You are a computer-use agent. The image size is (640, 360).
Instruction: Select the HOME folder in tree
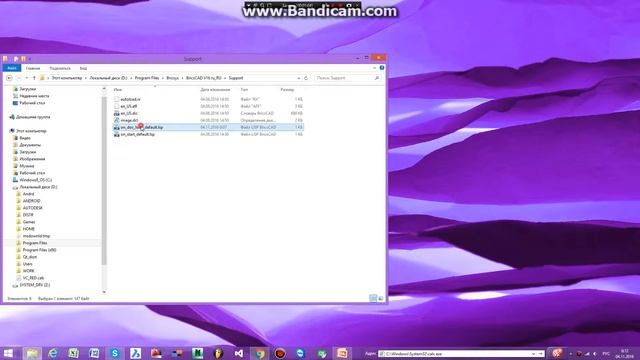(x=29, y=229)
